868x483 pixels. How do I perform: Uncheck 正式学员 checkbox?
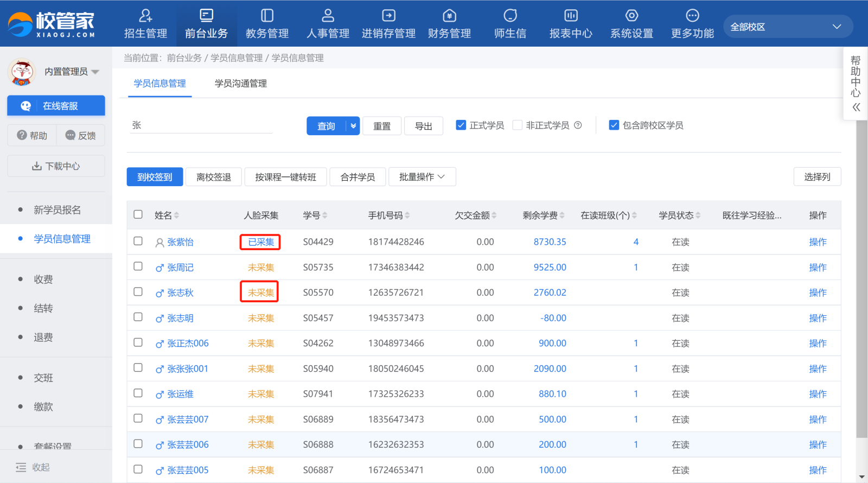[x=461, y=125]
